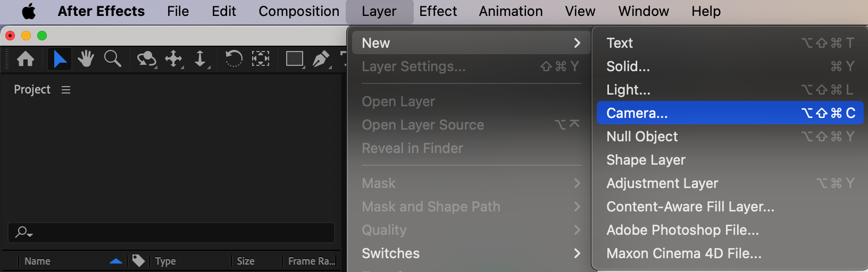Select the Zoom magnifier tool
Image resolution: width=868 pixels, height=272 pixels.
(x=113, y=58)
